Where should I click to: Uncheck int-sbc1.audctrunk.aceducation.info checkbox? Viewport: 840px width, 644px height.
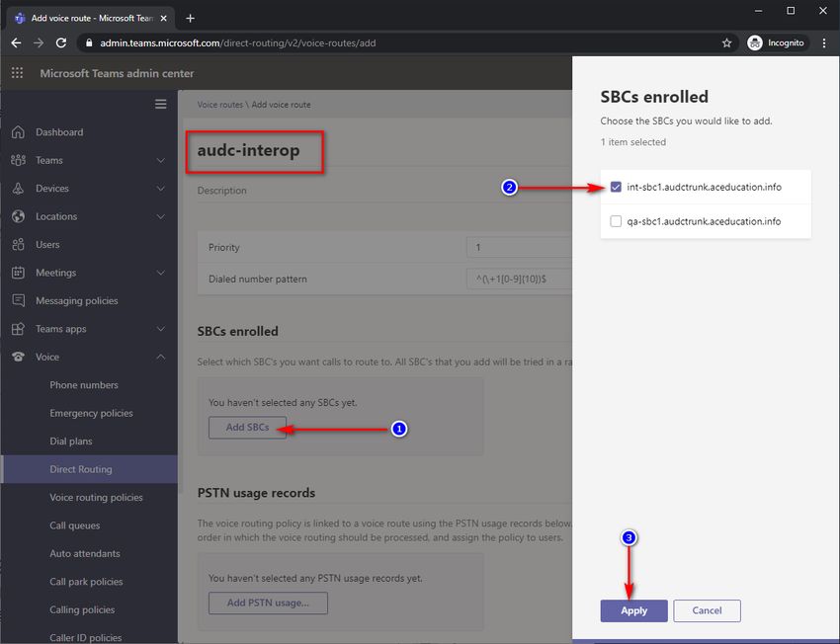point(616,187)
